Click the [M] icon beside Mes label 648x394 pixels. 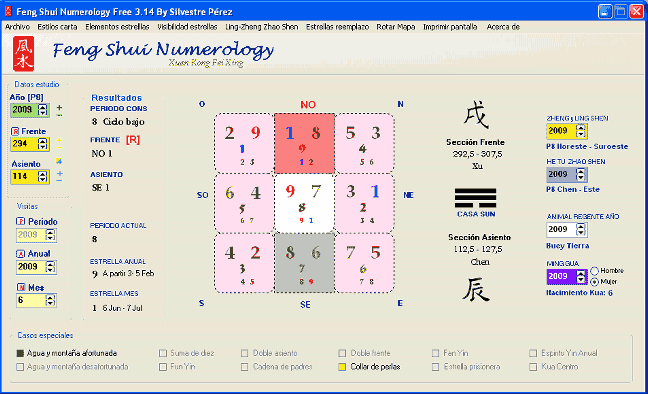coord(21,287)
